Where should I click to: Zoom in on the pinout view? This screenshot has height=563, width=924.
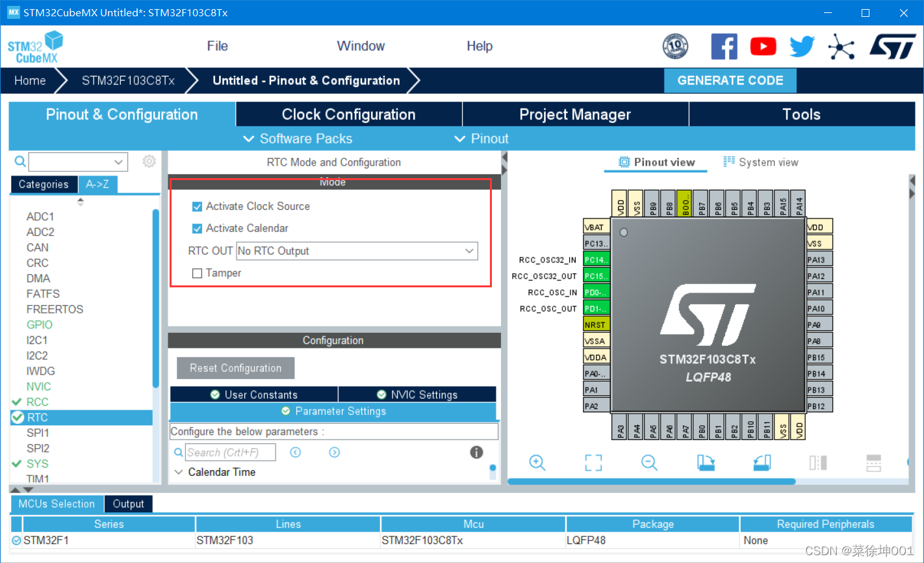[x=537, y=462]
